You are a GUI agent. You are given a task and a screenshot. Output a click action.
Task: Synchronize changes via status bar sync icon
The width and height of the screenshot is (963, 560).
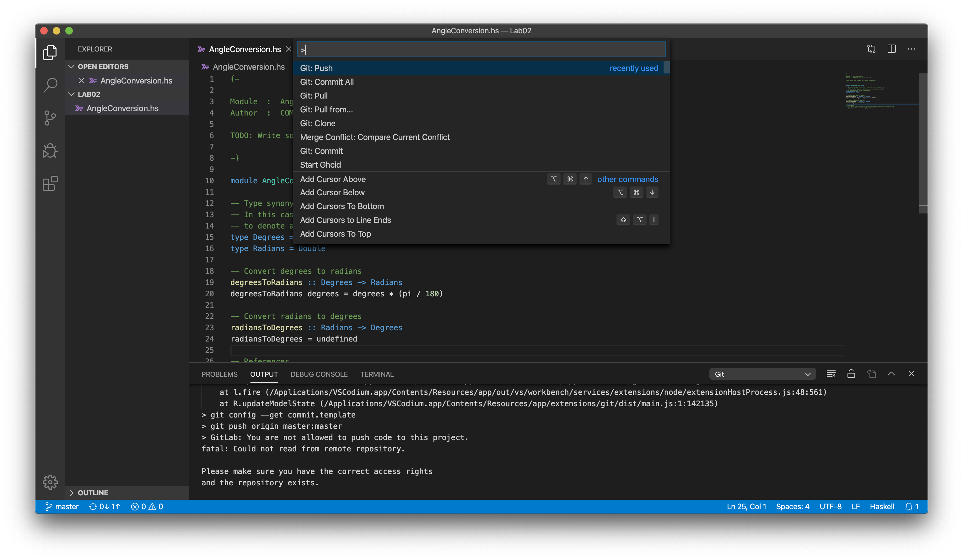pyautogui.click(x=104, y=506)
